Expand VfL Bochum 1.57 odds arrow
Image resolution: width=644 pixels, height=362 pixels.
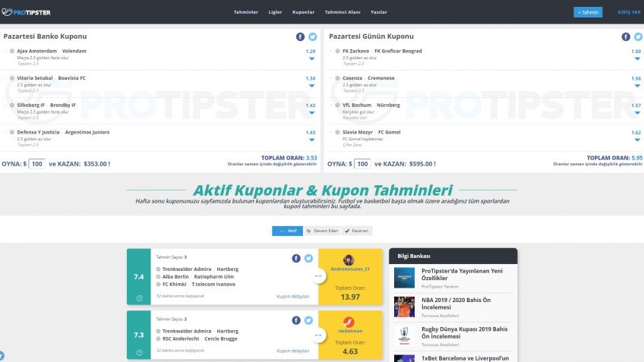point(637,113)
